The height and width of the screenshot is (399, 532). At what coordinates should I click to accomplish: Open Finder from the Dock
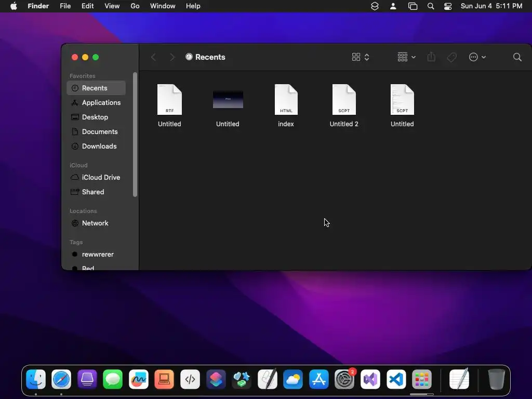(x=36, y=379)
